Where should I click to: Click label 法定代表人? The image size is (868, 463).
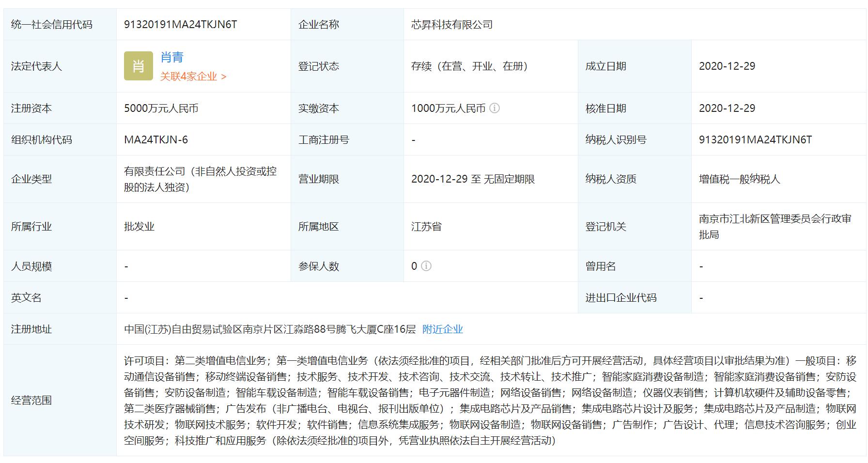pyautogui.click(x=36, y=66)
